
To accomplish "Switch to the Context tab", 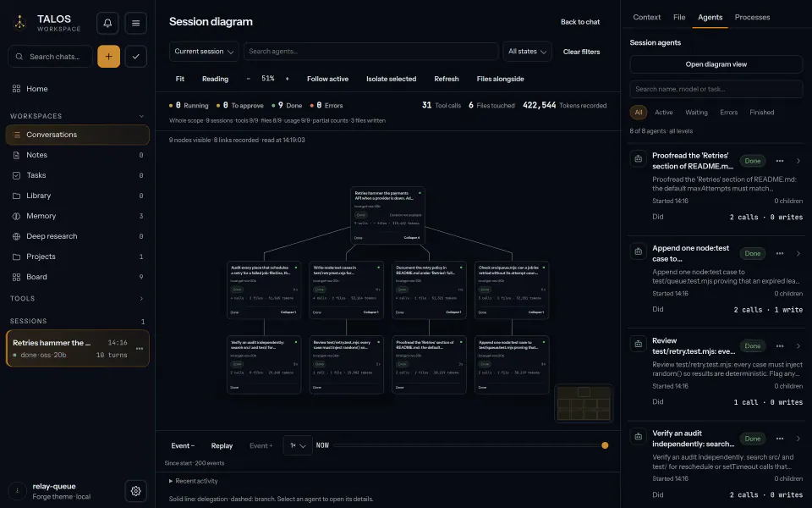I will pyautogui.click(x=646, y=17).
